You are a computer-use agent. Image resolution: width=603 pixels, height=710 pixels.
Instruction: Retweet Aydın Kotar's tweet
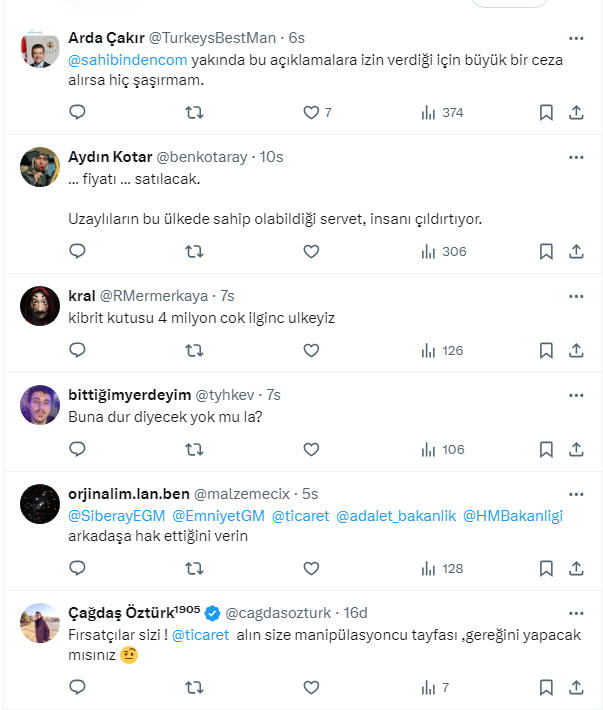tap(195, 252)
